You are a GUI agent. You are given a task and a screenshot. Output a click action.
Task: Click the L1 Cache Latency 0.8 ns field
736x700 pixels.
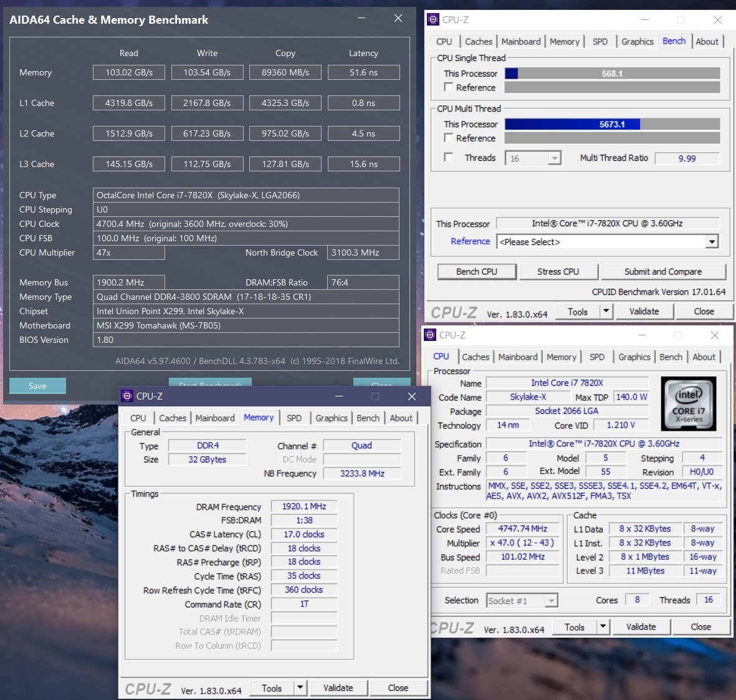(364, 103)
